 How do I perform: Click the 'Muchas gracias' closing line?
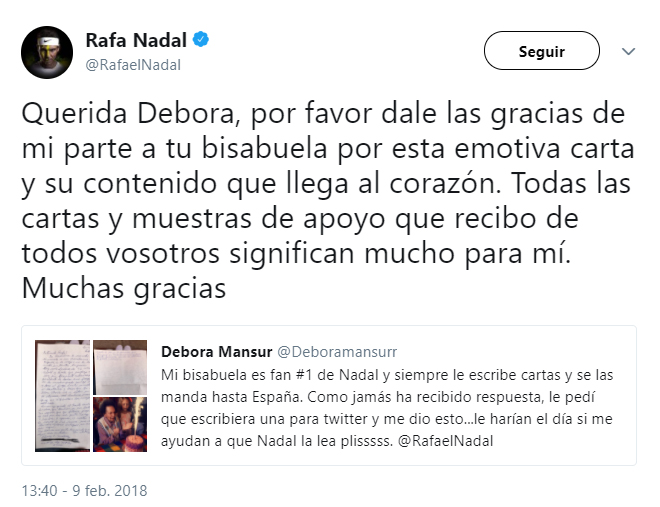(124, 289)
